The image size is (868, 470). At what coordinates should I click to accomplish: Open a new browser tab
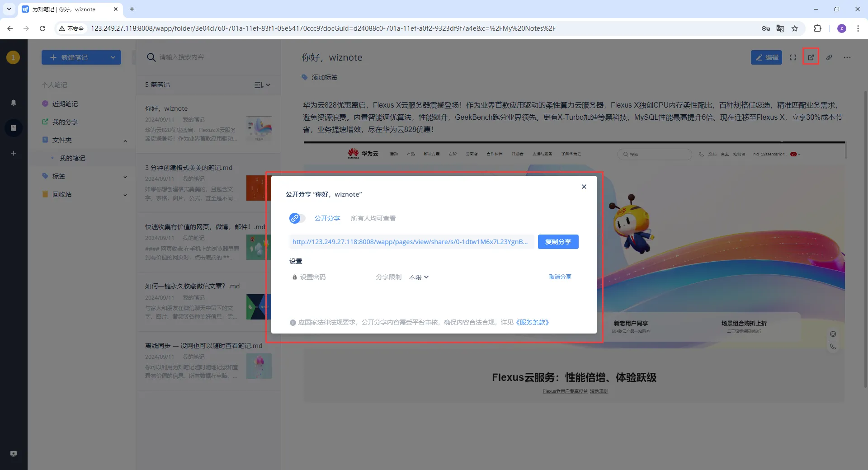pos(132,9)
